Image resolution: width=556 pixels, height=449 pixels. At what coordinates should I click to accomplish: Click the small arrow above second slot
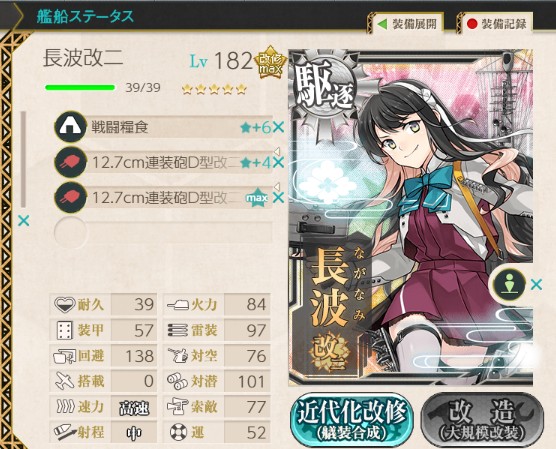click(x=277, y=151)
